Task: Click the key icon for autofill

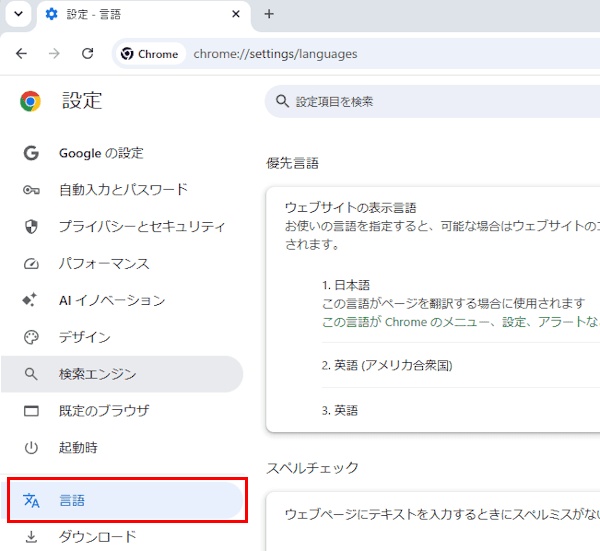Action: [x=31, y=190]
